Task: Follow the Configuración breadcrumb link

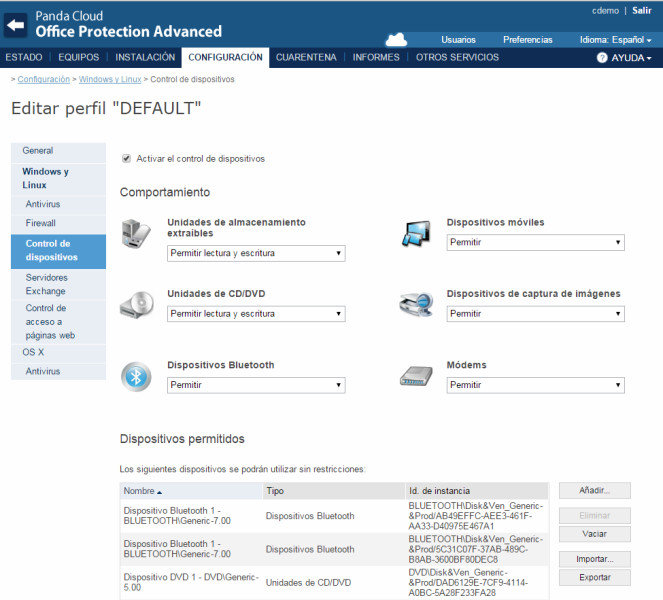Action: point(44,79)
